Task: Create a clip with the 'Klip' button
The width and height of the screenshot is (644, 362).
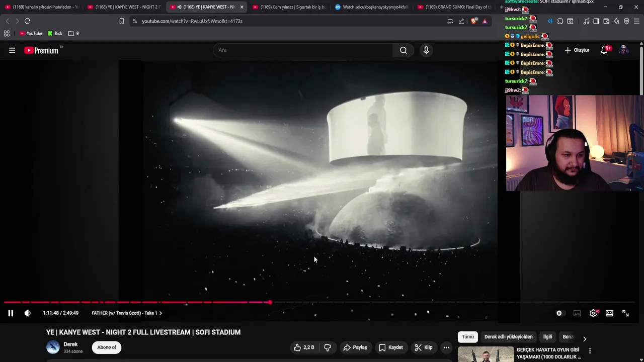Action: pos(424,347)
